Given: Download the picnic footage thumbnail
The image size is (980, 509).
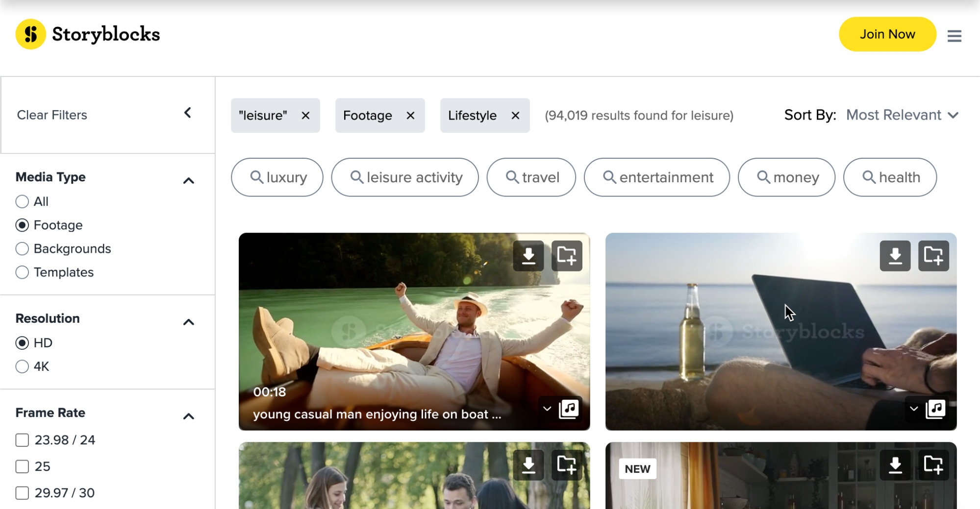Looking at the screenshot, I should click(x=528, y=464).
